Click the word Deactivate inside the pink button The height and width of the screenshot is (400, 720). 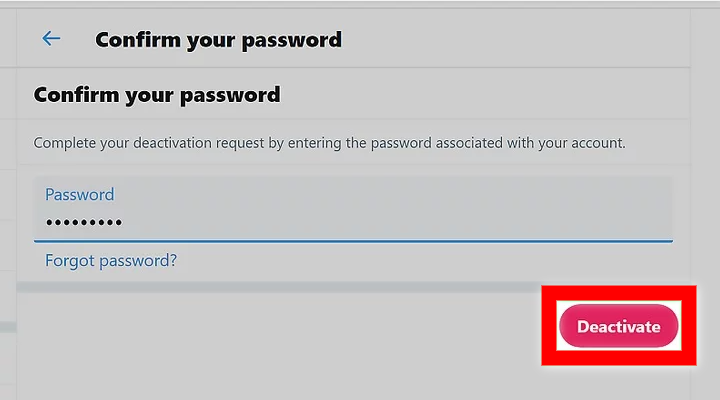(619, 327)
